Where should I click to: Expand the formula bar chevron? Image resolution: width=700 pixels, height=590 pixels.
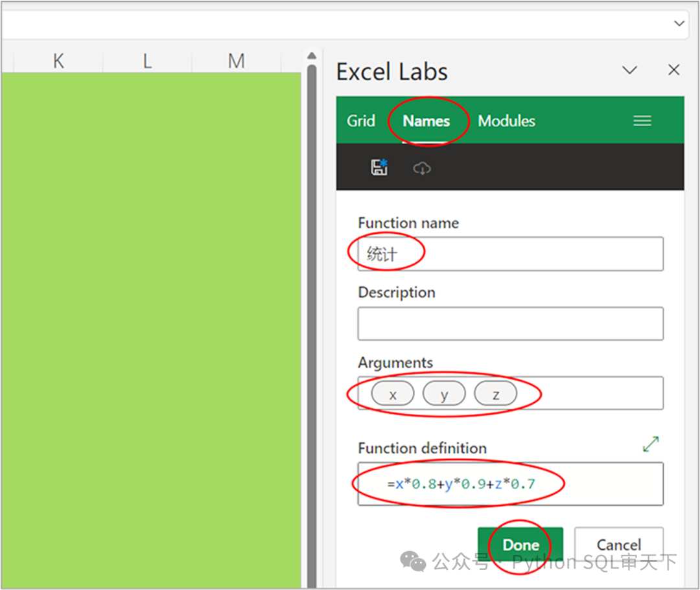tap(679, 23)
